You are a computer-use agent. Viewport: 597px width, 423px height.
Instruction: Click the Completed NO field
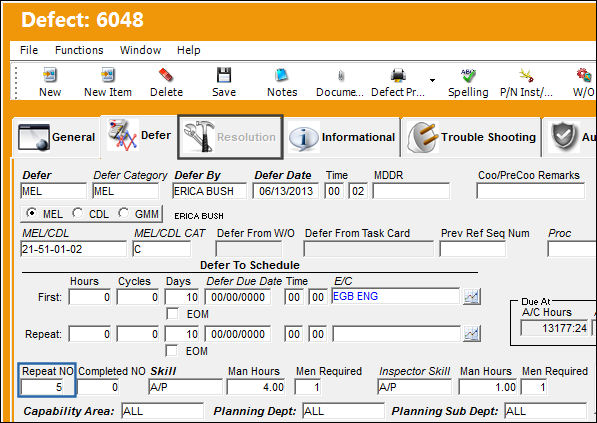(x=99, y=387)
